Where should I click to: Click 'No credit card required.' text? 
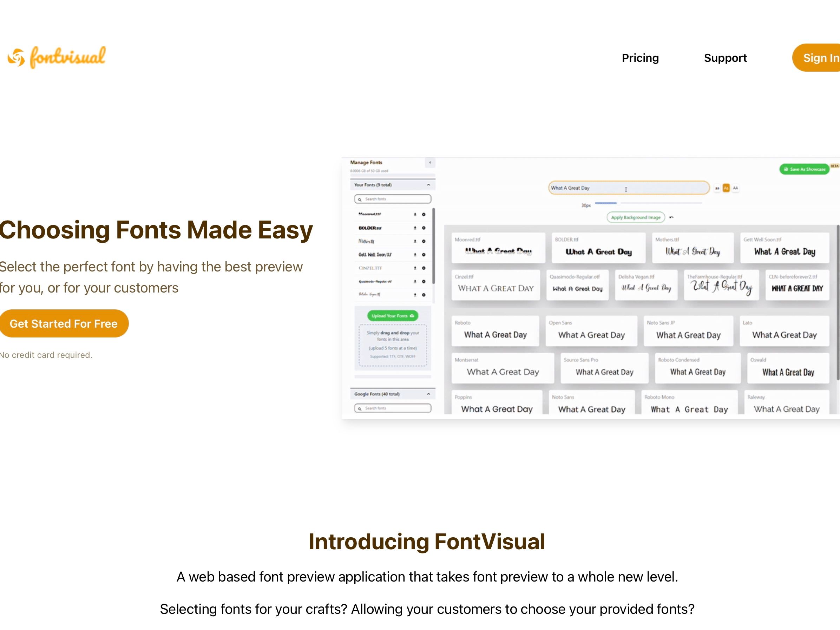tap(46, 355)
